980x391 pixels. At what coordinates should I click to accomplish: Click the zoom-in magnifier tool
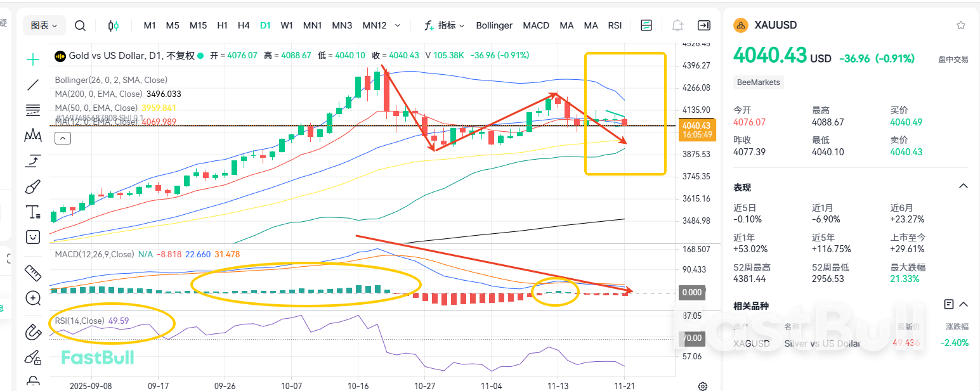click(32, 298)
